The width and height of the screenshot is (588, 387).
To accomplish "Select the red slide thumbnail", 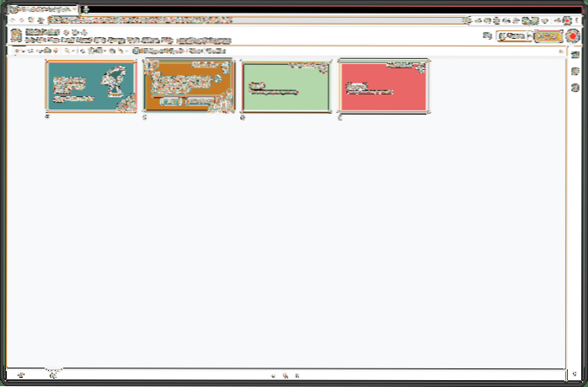I will (x=383, y=86).
